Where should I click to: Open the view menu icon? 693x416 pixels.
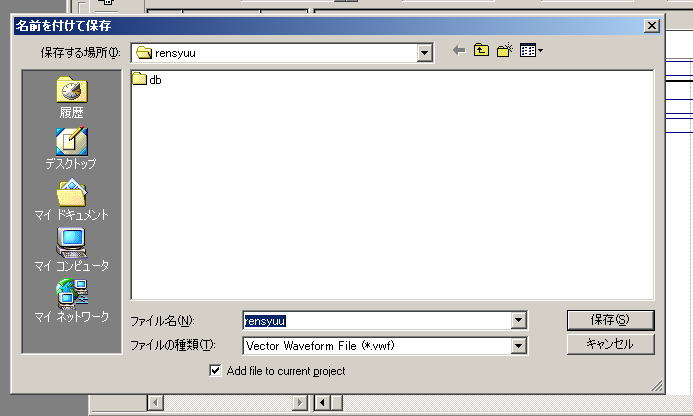531,50
